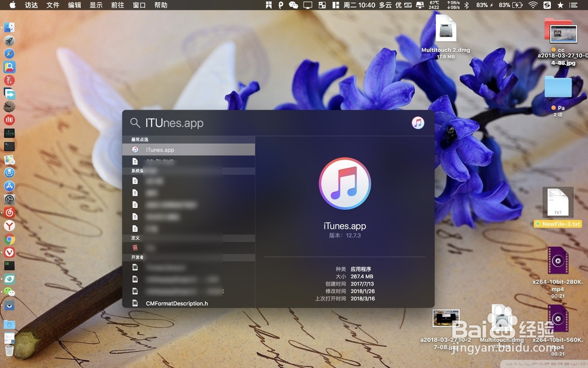Click version 12.7.3 text
The height and width of the screenshot is (368, 588).
345,236
